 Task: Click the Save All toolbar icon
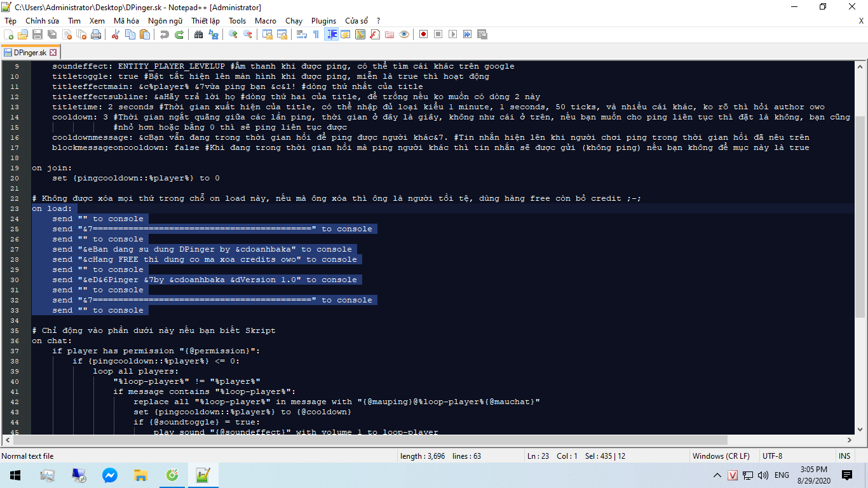(51, 34)
